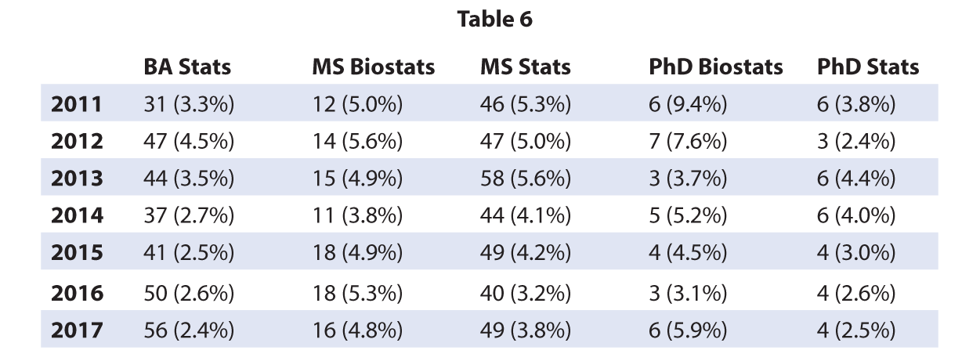Image resolution: width=980 pixels, height=361 pixels.
Task: Click the cell reading 31 (3.3%)
Action: pyautogui.click(x=189, y=104)
